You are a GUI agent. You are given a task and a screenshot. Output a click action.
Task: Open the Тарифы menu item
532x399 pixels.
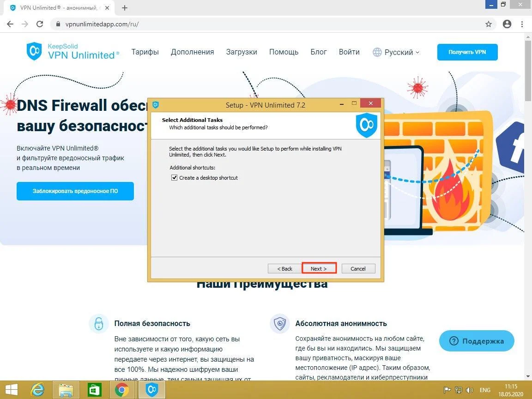pyautogui.click(x=145, y=52)
